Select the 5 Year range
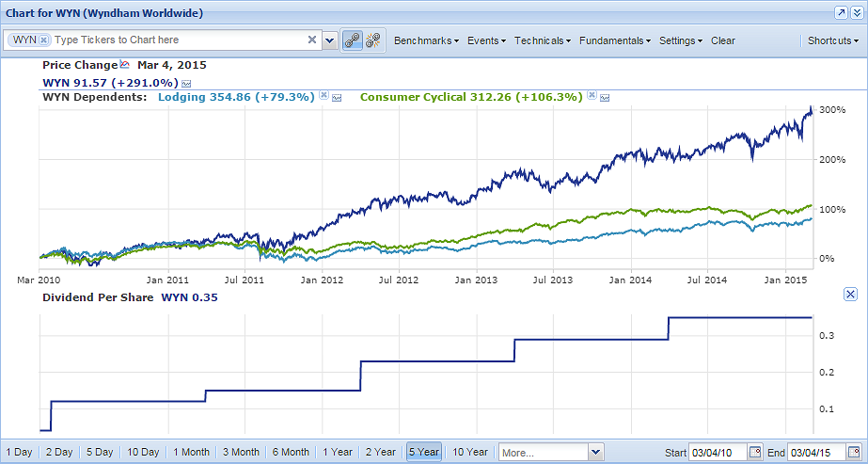Screen dimensions: 868x464 (424, 452)
